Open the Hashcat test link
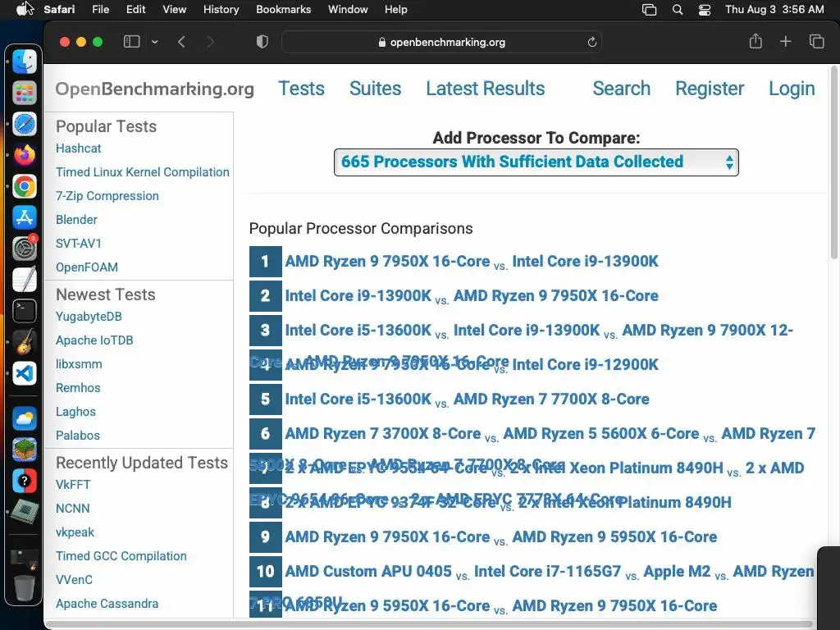Viewport: 840px width, 630px height. pyautogui.click(x=78, y=148)
